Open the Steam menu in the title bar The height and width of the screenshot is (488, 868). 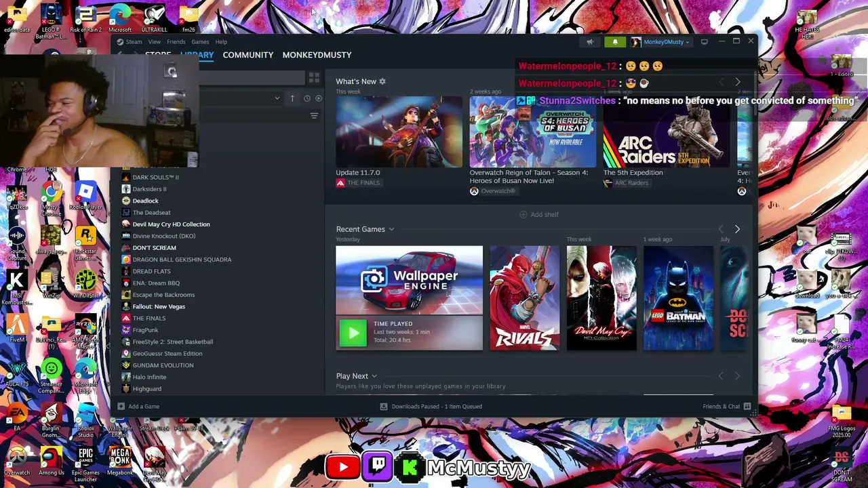point(134,42)
